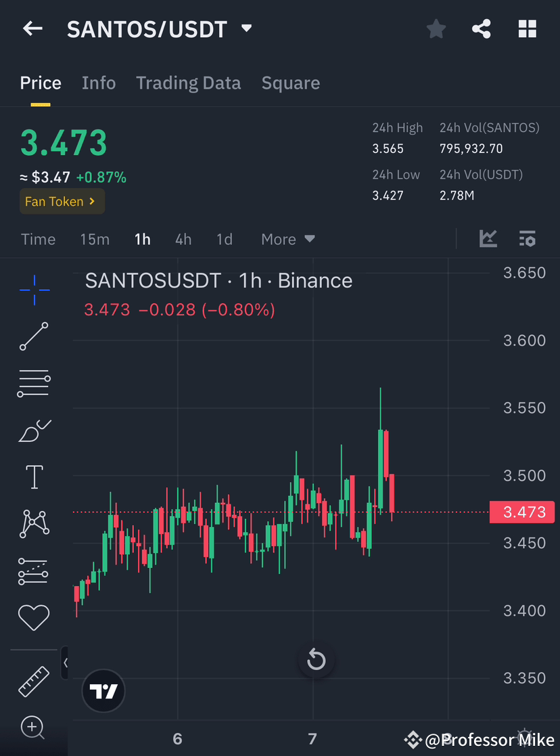Screen dimensions: 560x756
Task: Switch to the Trading Data tab
Action: 189,83
